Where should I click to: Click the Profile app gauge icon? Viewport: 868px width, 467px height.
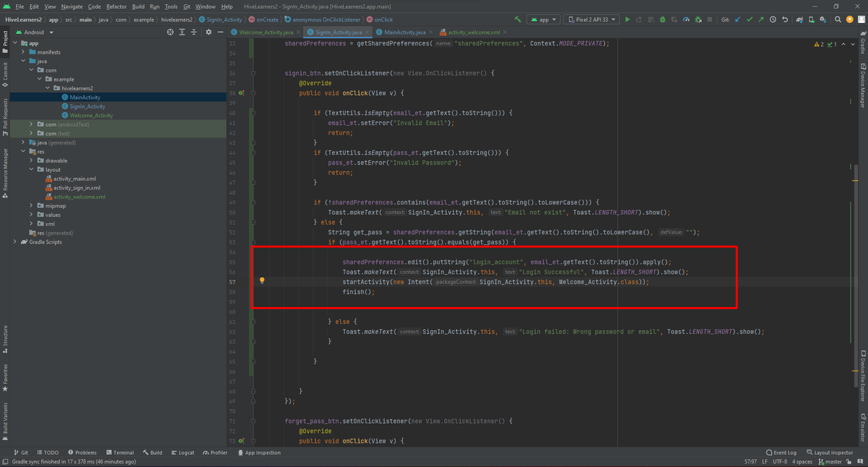[686, 20]
